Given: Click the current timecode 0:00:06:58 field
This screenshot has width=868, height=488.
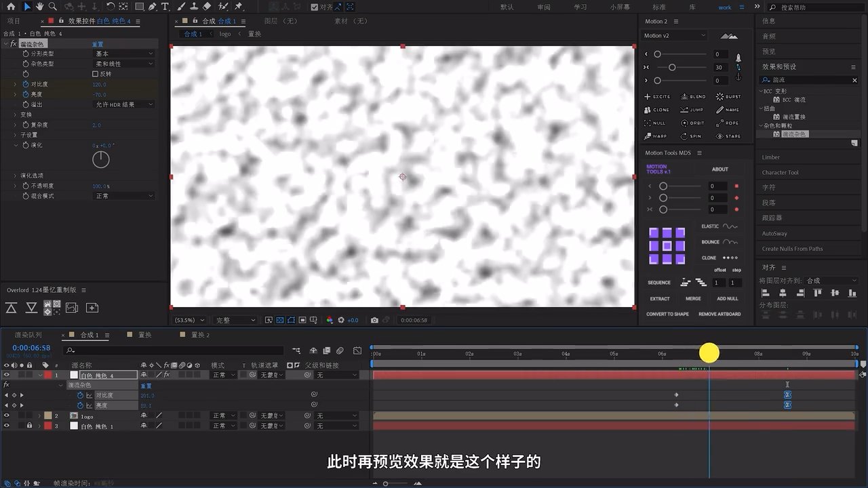Looking at the screenshot, I should tap(31, 348).
